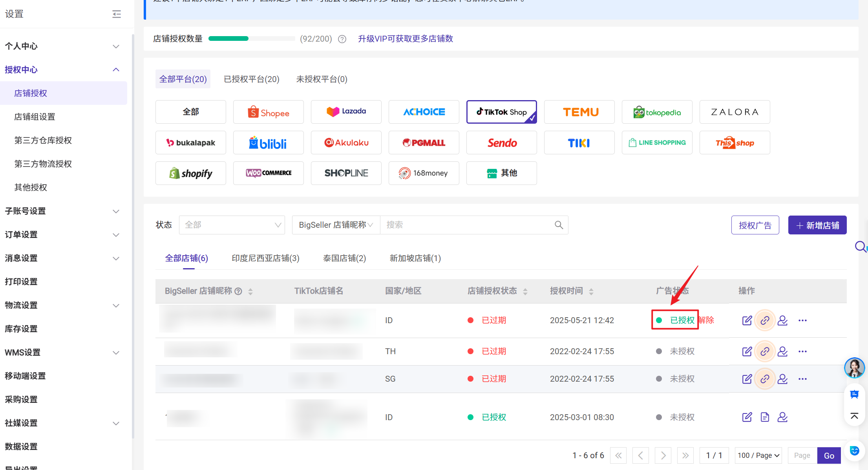Click user icon in the SG row

click(x=782, y=379)
